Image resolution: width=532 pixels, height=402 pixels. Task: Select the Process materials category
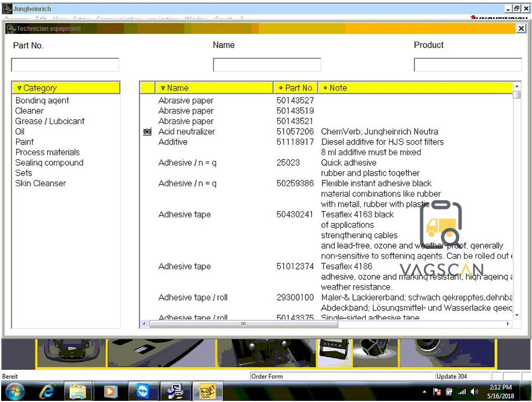[48, 152]
